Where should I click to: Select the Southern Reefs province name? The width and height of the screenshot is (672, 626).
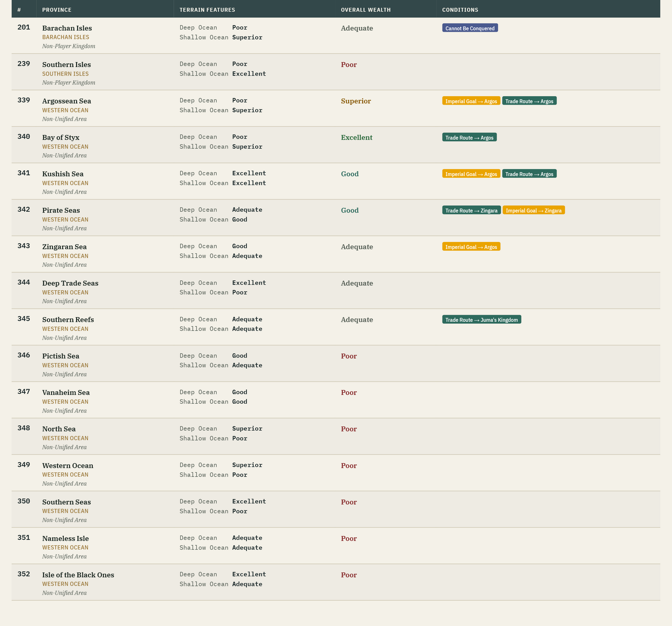click(68, 320)
